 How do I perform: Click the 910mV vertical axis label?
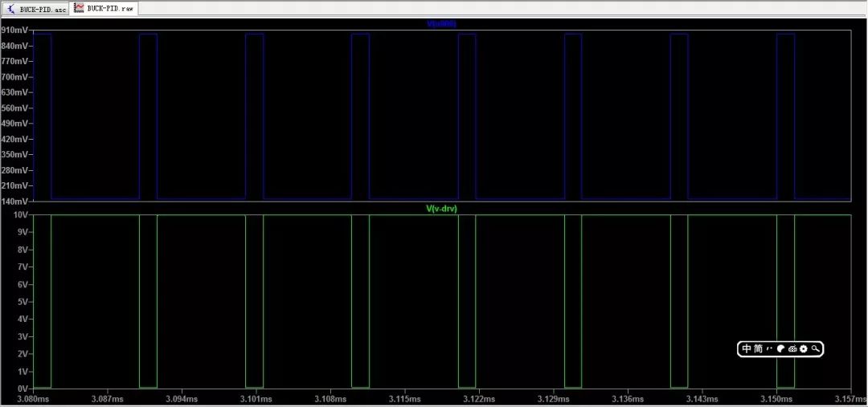pyautogui.click(x=14, y=30)
